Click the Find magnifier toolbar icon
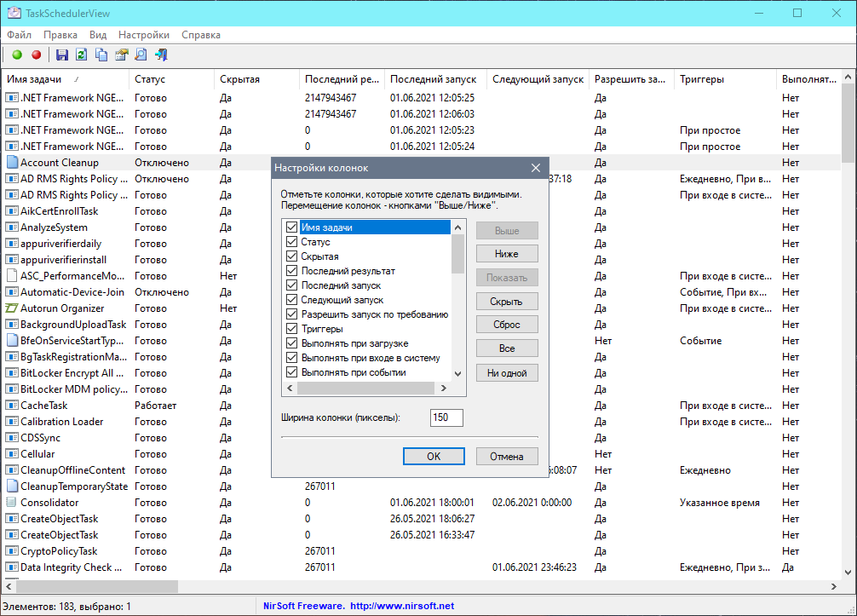 (141, 55)
